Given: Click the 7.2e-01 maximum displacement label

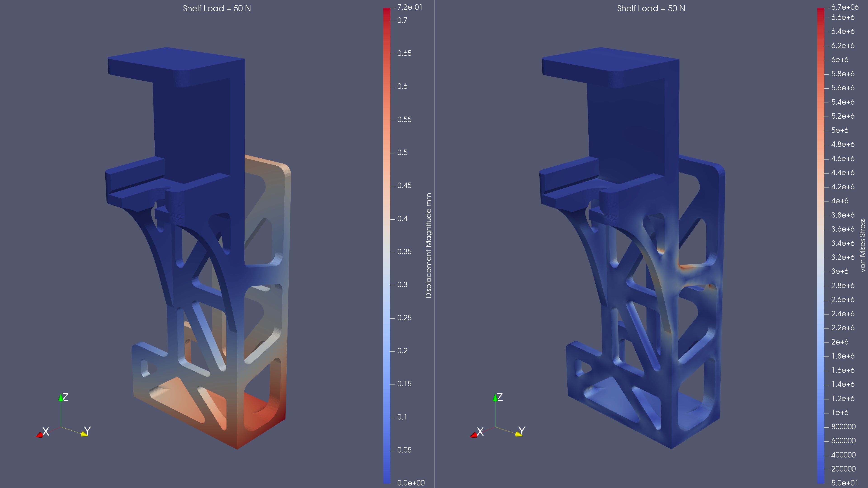Looking at the screenshot, I should click(x=410, y=7).
